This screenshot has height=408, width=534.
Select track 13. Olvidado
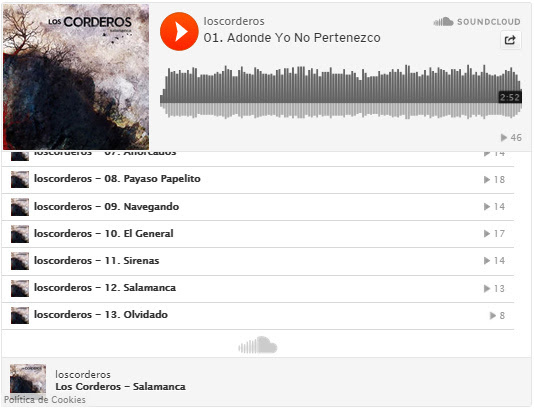coord(258,315)
